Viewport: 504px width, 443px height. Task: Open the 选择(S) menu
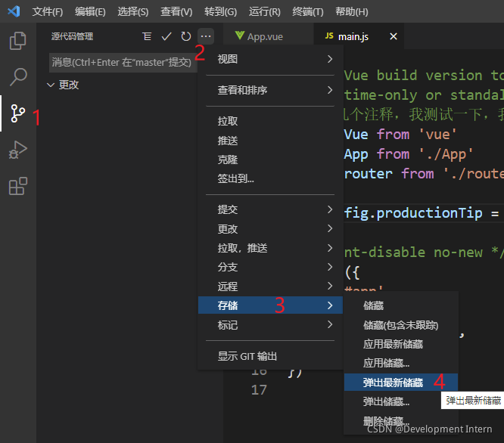tap(132, 12)
